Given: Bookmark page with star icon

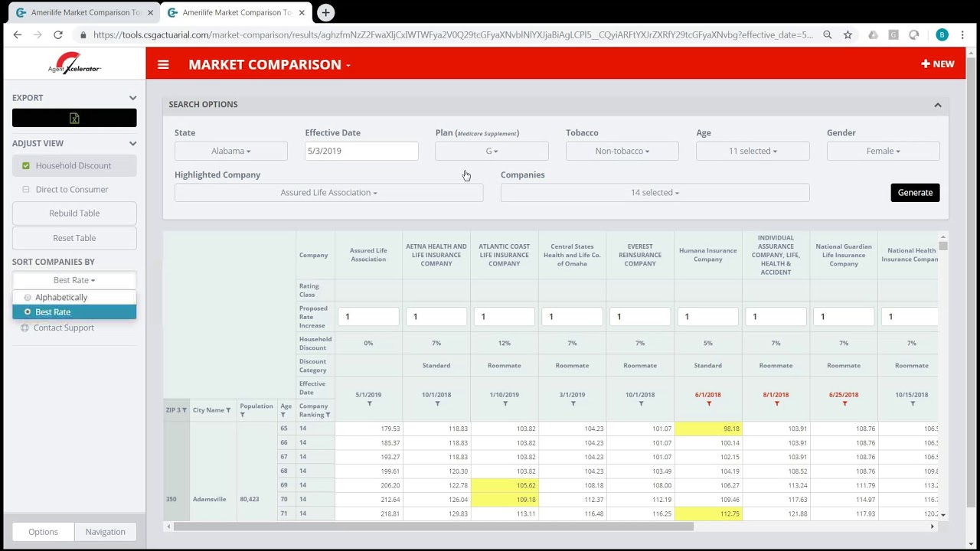Looking at the screenshot, I should (848, 34).
